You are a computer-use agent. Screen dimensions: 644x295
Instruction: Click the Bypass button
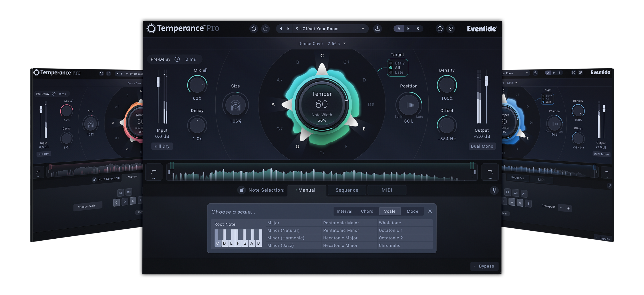(484, 266)
